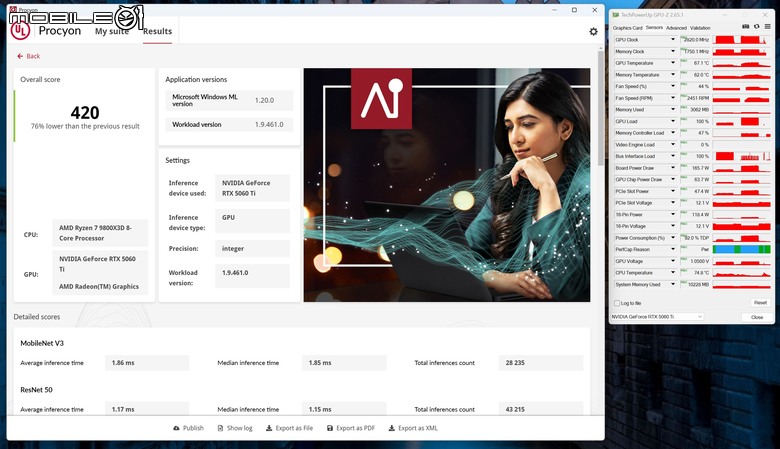Open the Board Power Draw sensor dropdown
Viewport: 780px width, 449px height.
click(673, 168)
